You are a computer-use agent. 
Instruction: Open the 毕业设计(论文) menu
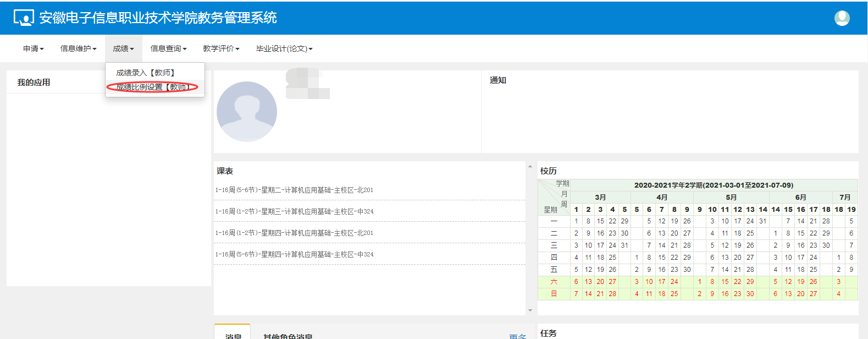point(284,49)
